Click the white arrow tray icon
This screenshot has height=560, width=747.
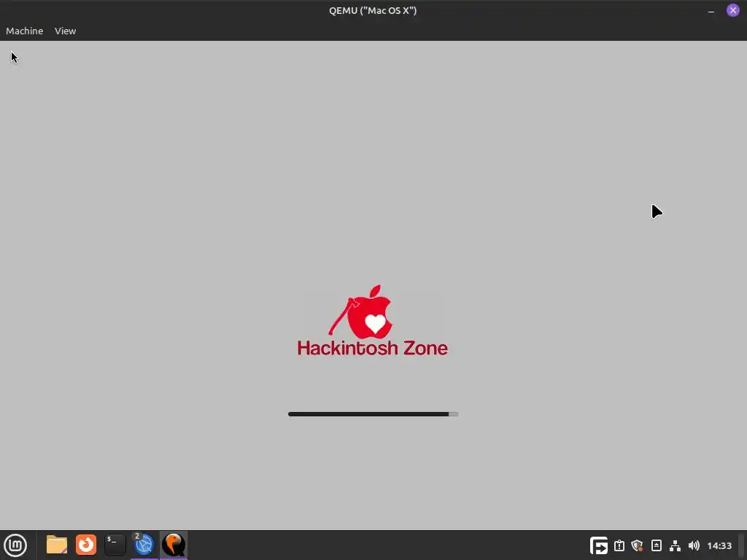click(x=599, y=545)
